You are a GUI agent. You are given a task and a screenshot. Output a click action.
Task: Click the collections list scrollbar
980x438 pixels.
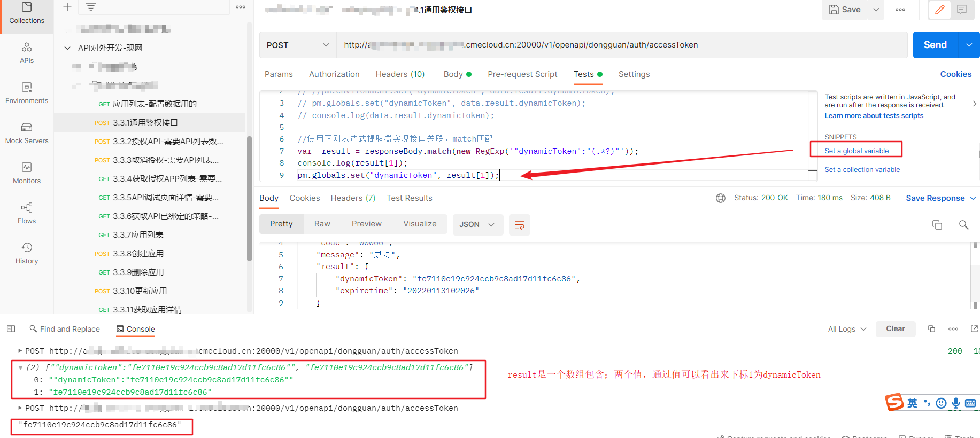(249, 198)
